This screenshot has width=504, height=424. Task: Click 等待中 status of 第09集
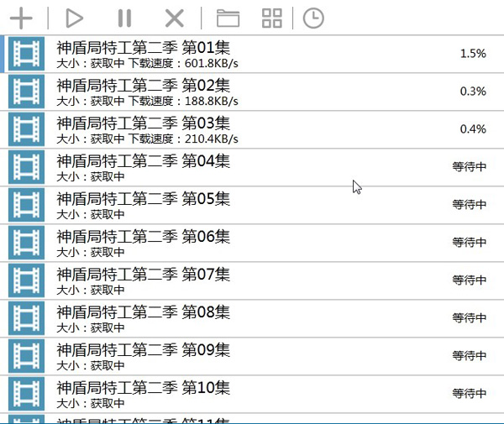[x=470, y=356]
